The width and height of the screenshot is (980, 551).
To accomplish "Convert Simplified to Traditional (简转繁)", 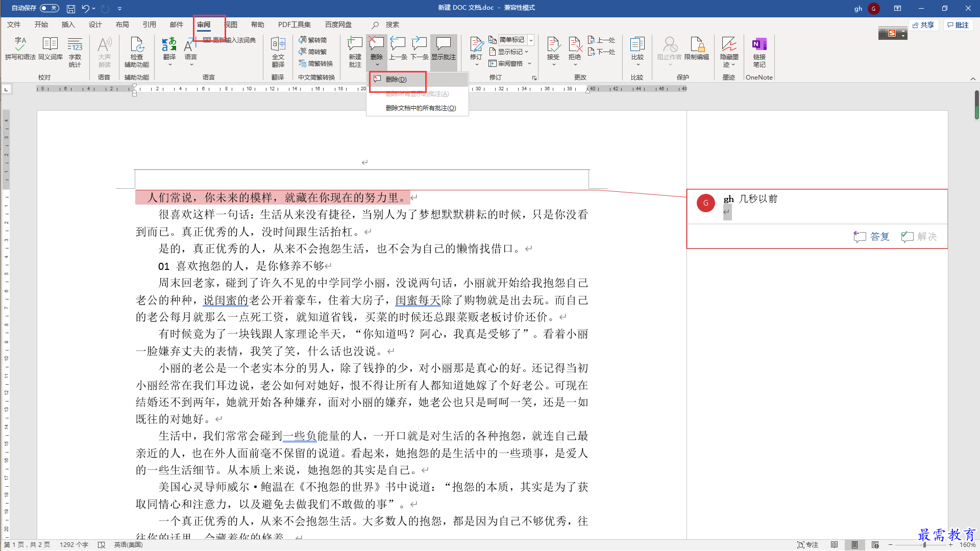I will [x=313, y=52].
